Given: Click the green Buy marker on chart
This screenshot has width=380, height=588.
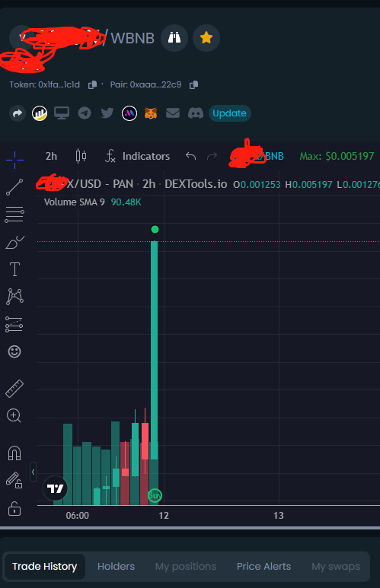Looking at the screenshot, I should [155, 495].
